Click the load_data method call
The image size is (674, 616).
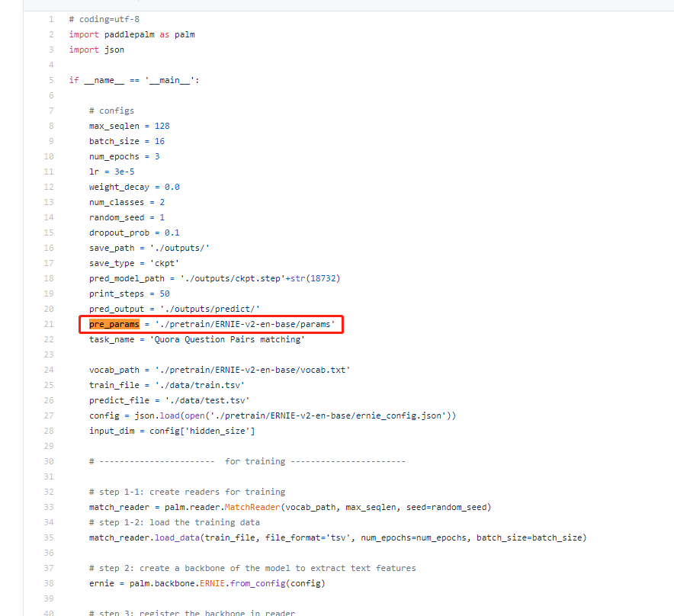click(177, 537)
